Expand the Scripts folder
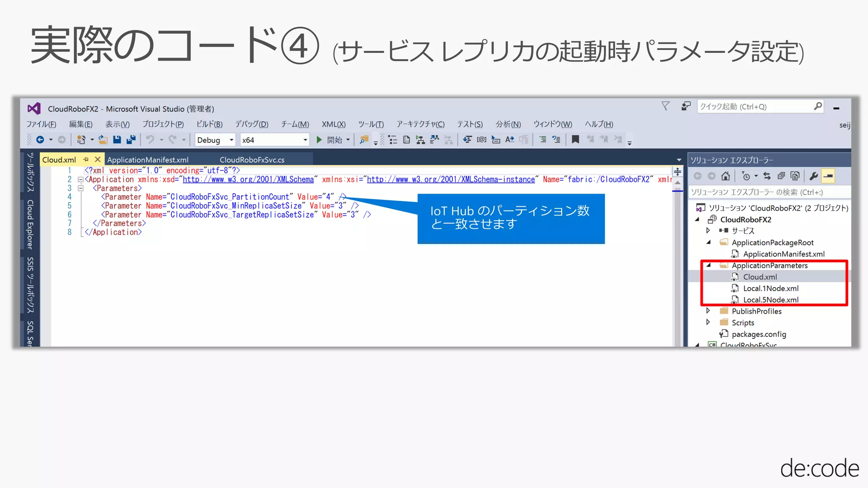This screenshot has width=868, height=488. tap(708, 322)
